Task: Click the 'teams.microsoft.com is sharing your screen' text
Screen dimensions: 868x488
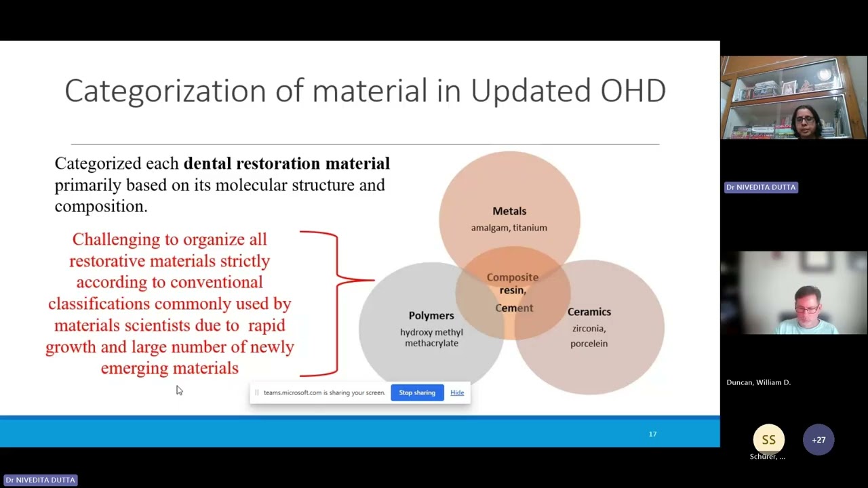Action: tap(324, 392)
